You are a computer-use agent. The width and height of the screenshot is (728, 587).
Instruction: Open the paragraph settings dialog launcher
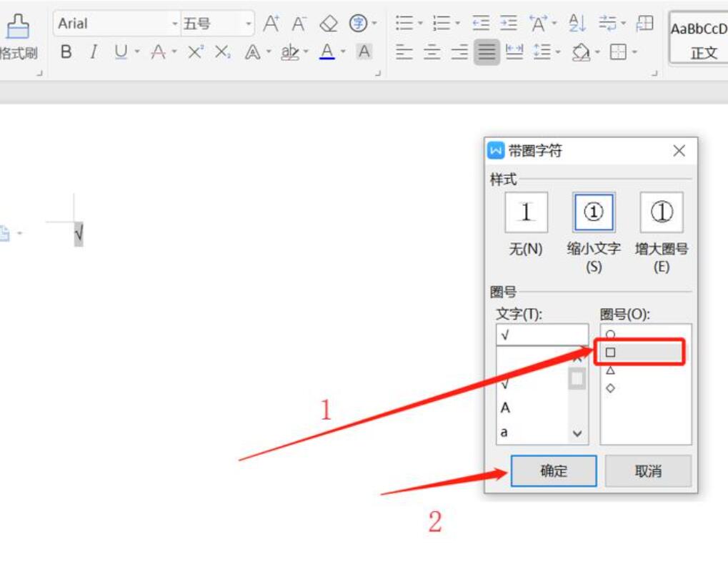[x=654, y=72]
